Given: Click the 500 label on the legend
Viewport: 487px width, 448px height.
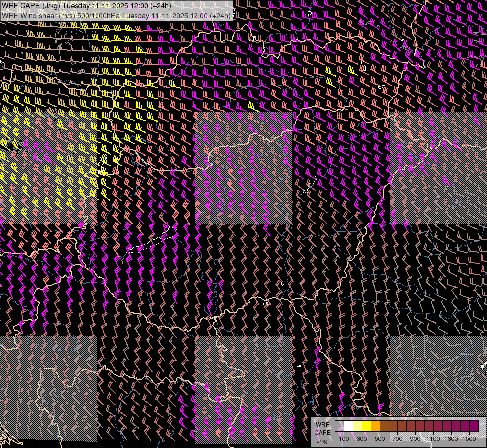Looking at the screenshot, I should tap(380, 439).
